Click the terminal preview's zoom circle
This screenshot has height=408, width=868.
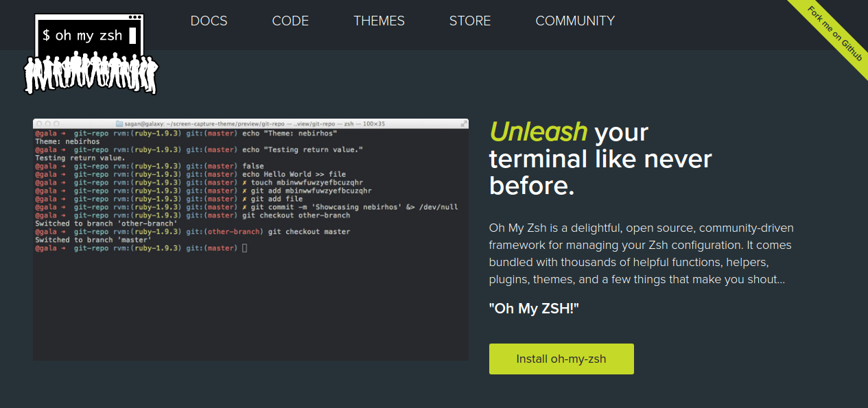tap(56, 123)
